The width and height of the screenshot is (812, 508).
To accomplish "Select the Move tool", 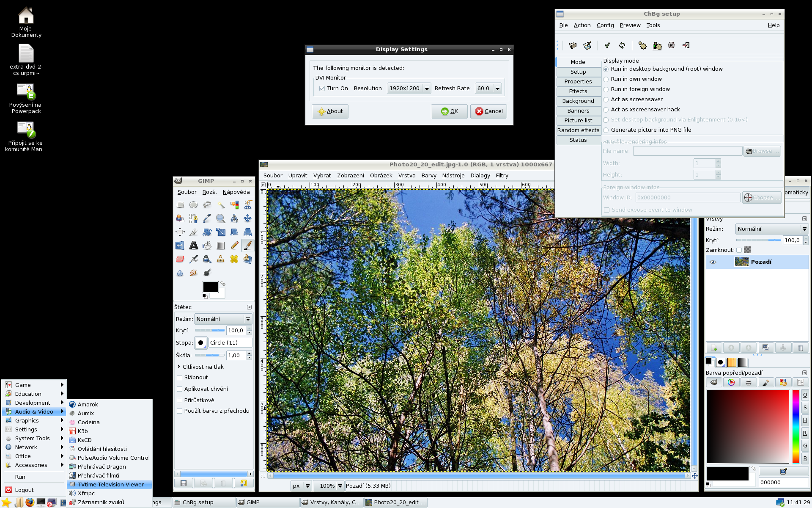I will pyautogui.click(x=248, y=218).
